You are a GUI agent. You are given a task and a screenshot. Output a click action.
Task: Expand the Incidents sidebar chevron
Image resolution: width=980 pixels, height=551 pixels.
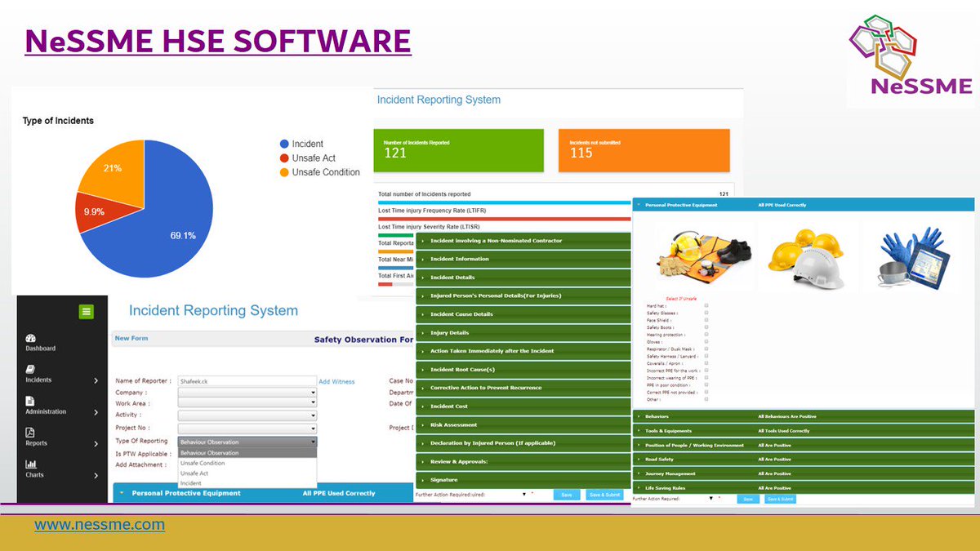(96, 380)
